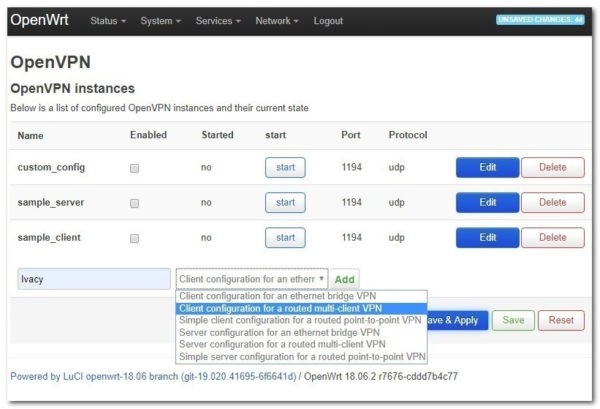Screen dimensions: 600x409
Task: Start the sample_server instance
Action: tap(285, 202)
